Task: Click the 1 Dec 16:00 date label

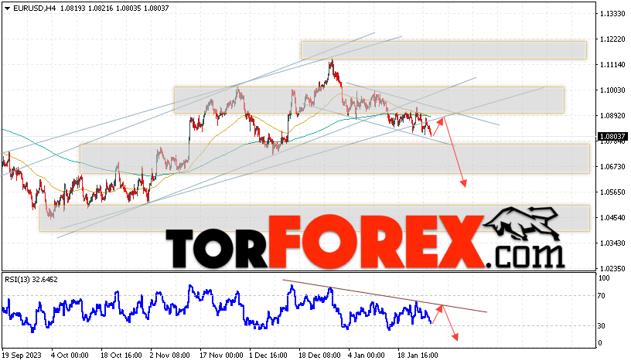Action: (268, 355)
